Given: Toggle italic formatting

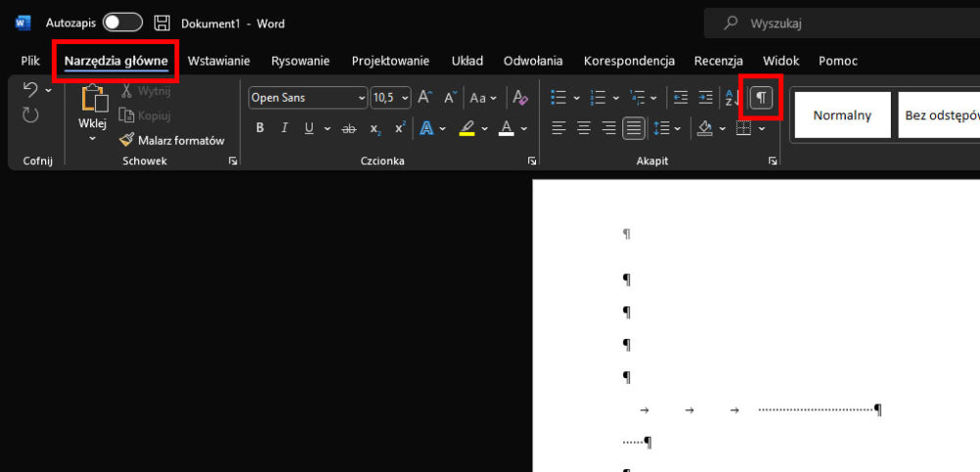Looking at the screenshot, I should pyautogui.click(x=284, y=128).
